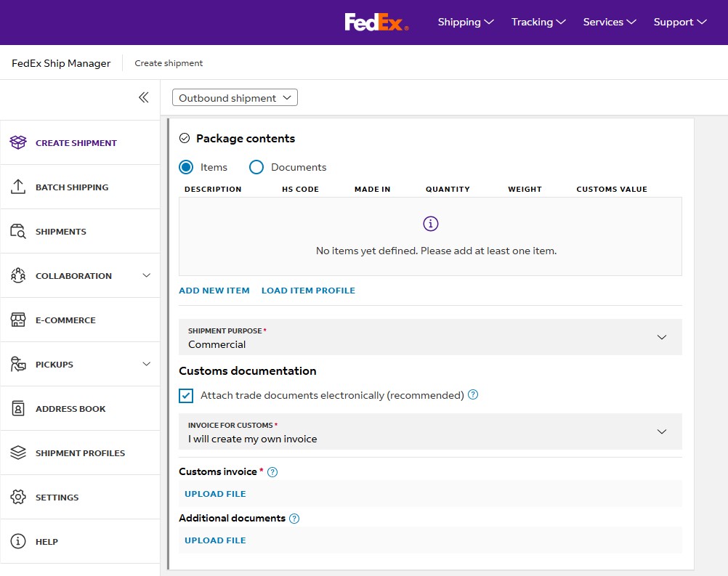Expand the Pickups submenu chevron
The width and height of the screenshot is (728, 576).
click(146, 364)
